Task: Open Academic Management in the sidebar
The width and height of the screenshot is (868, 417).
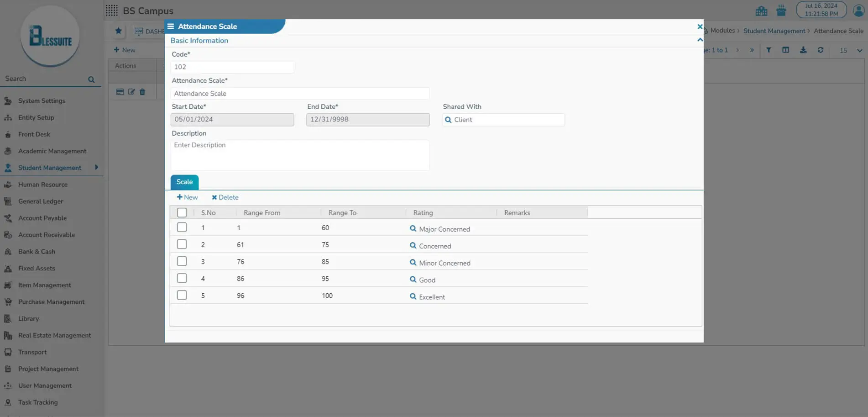Action: [52, 151]
